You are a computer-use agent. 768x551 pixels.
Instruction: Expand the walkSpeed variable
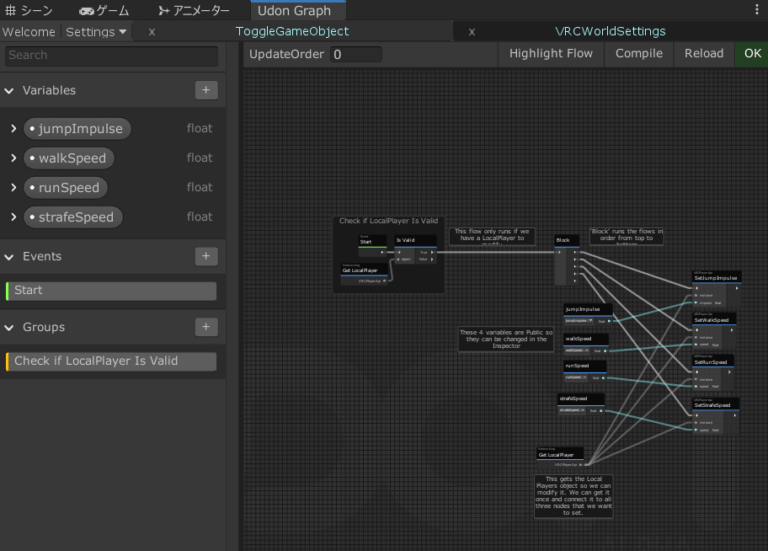[13, 158]
